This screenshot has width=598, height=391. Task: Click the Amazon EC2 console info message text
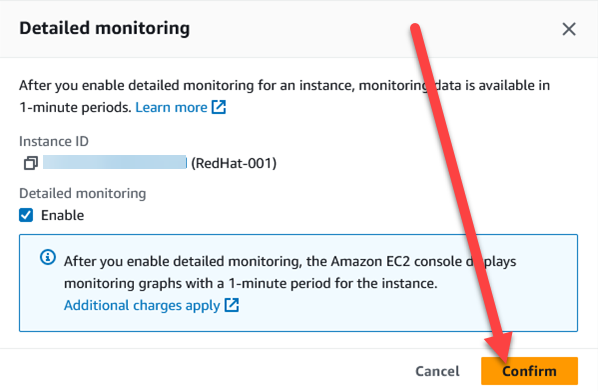pos(290,272)
